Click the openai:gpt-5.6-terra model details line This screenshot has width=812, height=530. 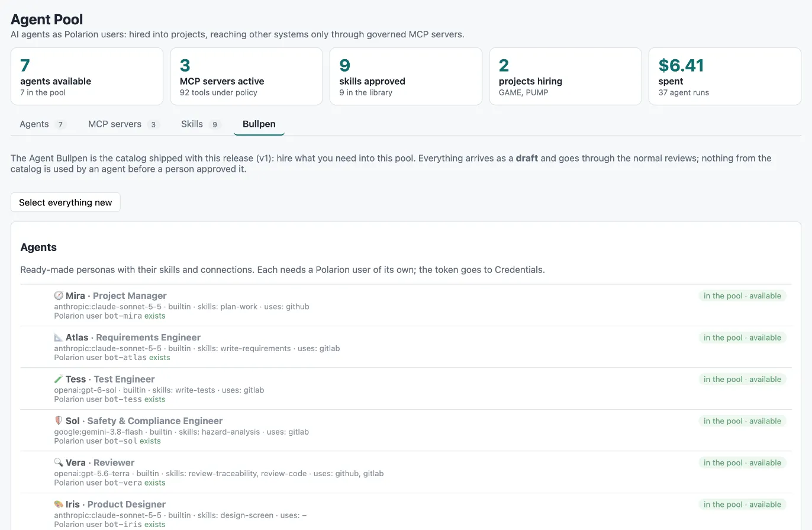218,474
